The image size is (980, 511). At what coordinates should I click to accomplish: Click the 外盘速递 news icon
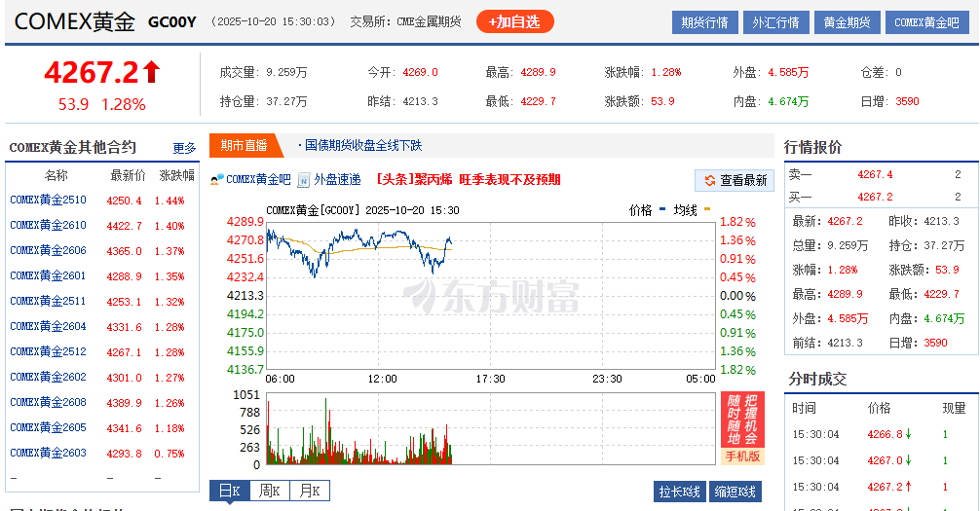point(304,179)
